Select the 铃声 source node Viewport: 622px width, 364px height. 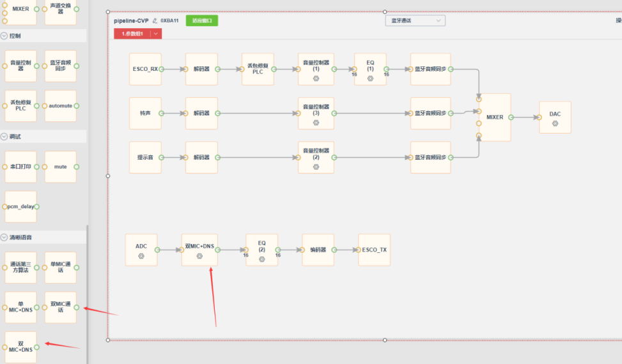145,113
